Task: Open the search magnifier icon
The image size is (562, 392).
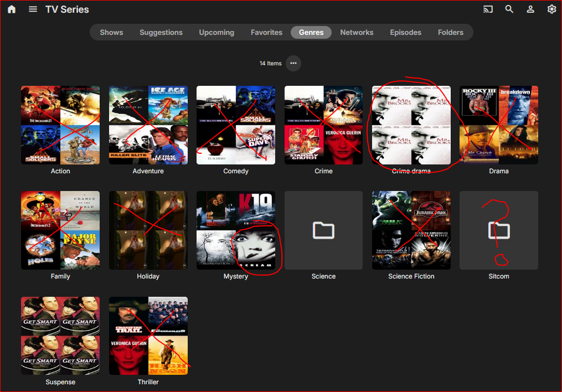Action: (509, 9)
